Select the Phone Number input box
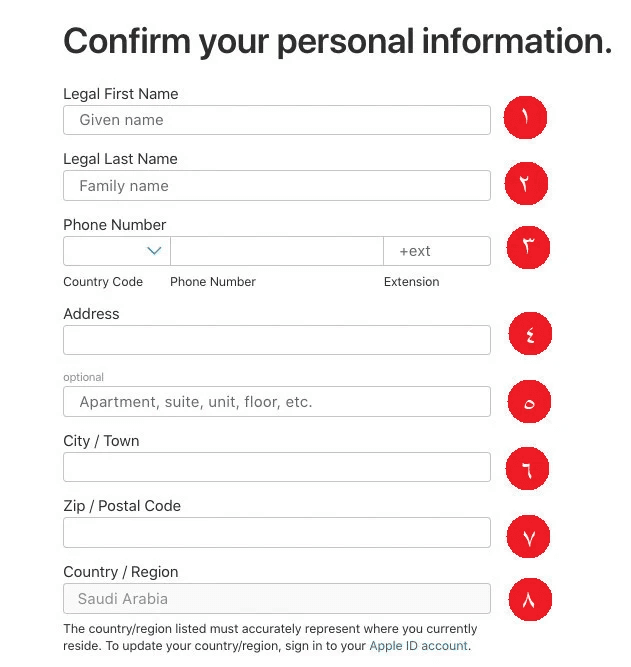The image size is (631, 667). point(276,251)
